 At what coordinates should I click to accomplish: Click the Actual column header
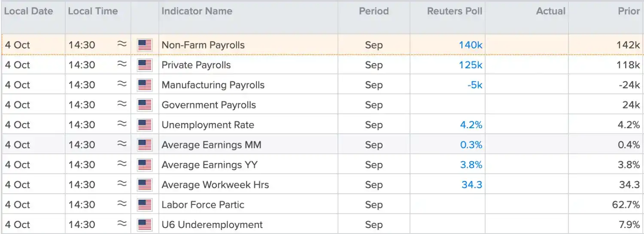[551, 11]
